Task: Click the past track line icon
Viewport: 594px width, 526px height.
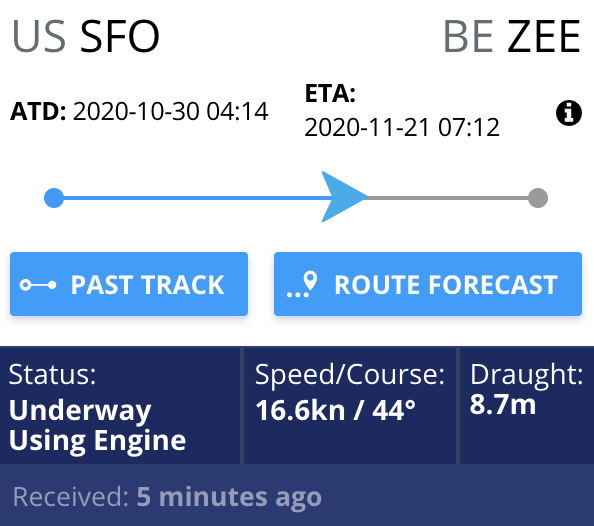Action: click(x=38, y=285)
